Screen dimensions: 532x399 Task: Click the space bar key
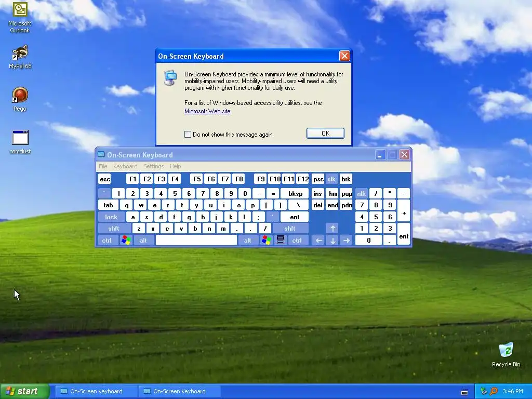(x=196, y=240)
